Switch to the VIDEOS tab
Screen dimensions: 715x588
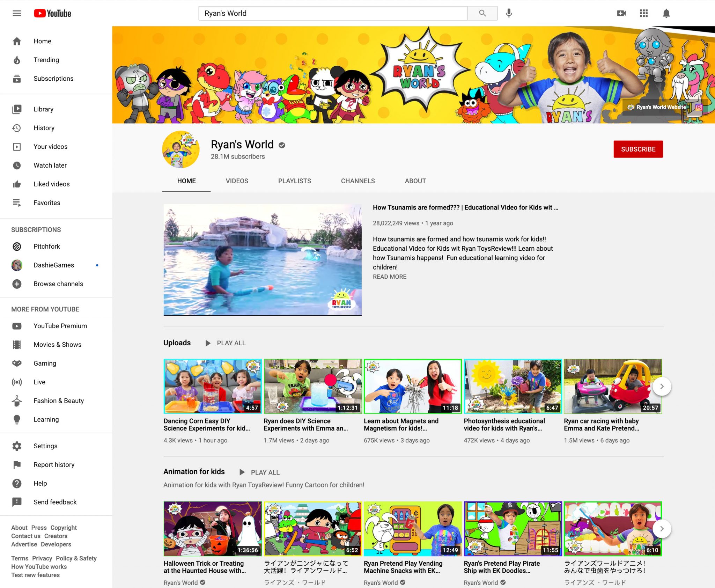(x=237, y=181)
